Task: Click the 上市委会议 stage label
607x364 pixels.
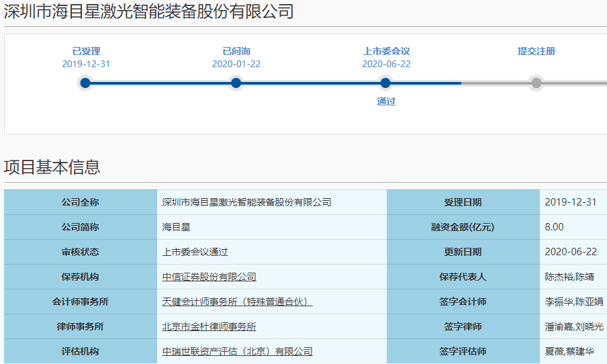Action: 386,51
